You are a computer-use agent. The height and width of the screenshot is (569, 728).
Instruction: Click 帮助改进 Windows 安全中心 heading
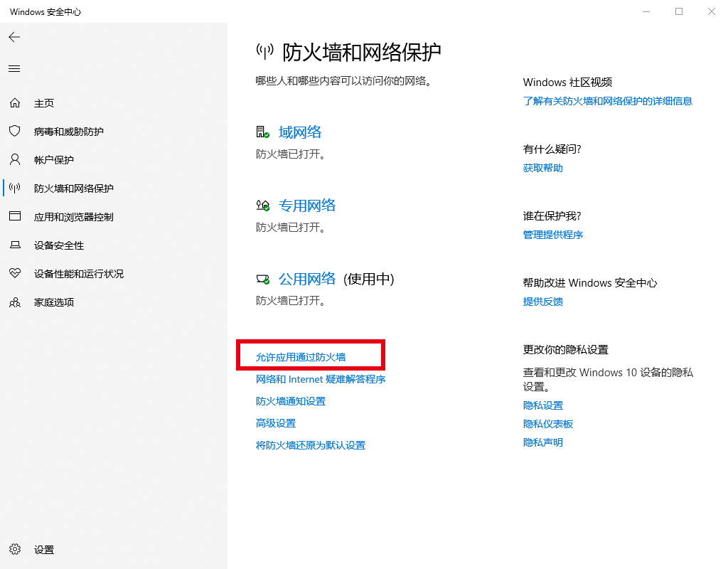[590, 283]
